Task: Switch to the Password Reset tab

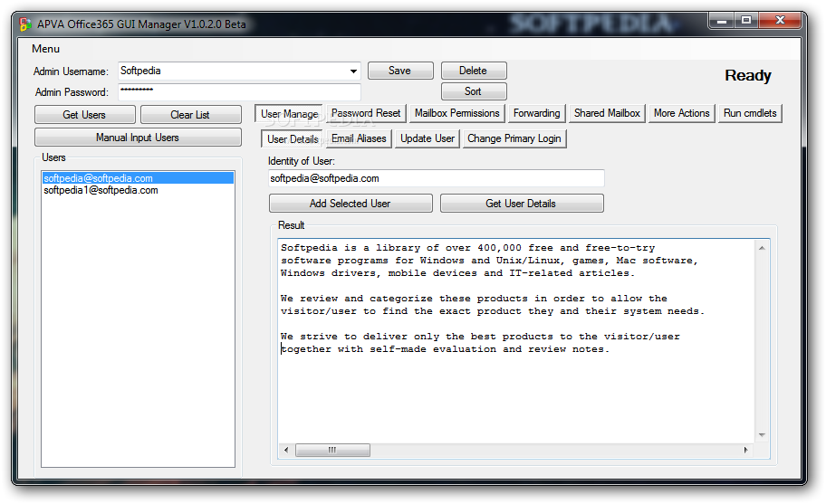Action: (x=366, y=113)
